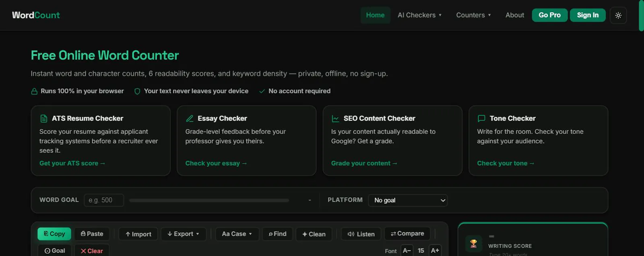
Task: Open the About page
Action: pos(515,15)
